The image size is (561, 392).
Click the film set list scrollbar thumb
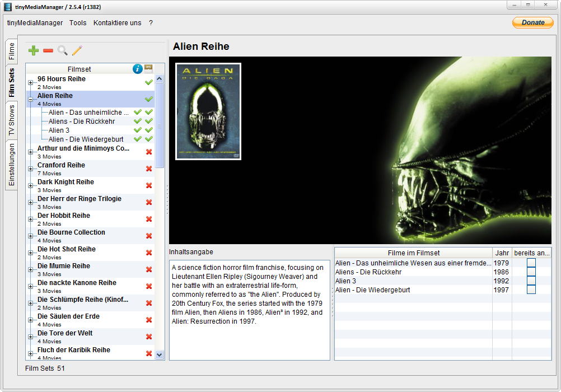pos(160,125)
